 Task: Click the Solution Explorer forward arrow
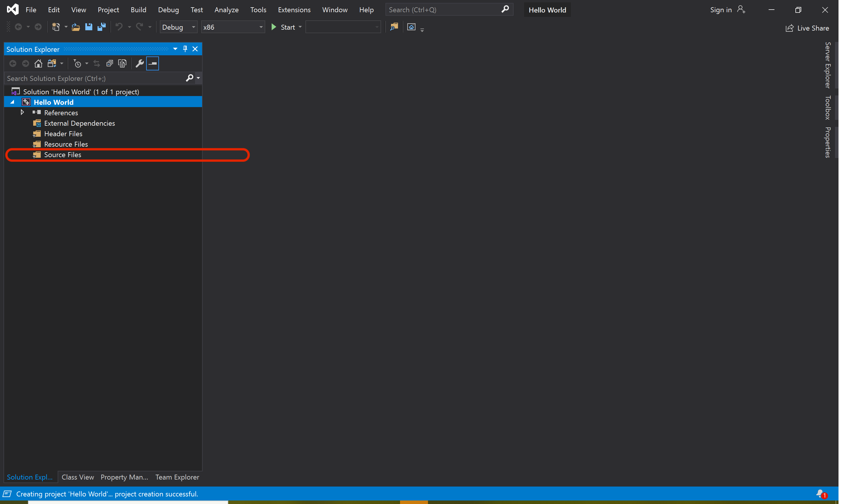(x=26, y=63)
